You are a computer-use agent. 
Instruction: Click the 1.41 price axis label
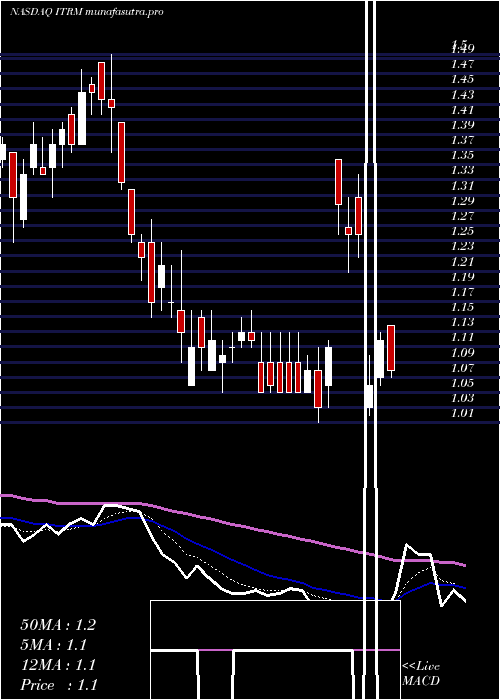(x=462, y=110)
